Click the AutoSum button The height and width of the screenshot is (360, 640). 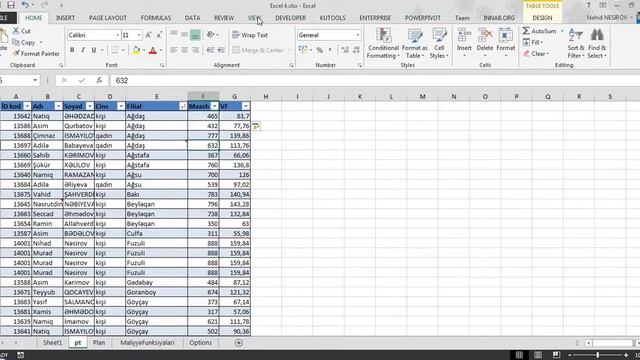coord(540,31)
